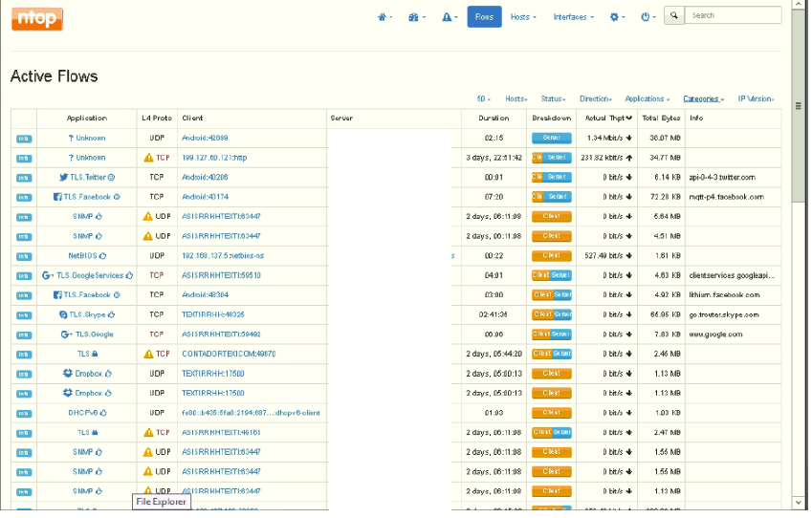Click the Twitter bird icon
This screenshot has width=812, height=518.
[x=63, y=178]
